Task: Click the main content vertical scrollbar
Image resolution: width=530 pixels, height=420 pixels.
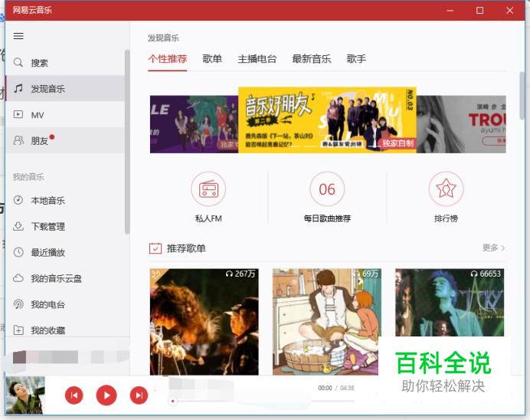Action: coord(522,96)
